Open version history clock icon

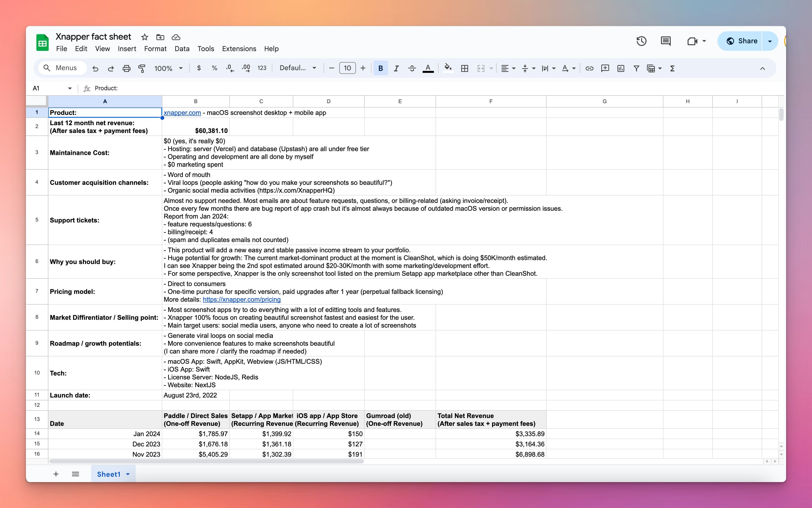[x=641, y=41]
